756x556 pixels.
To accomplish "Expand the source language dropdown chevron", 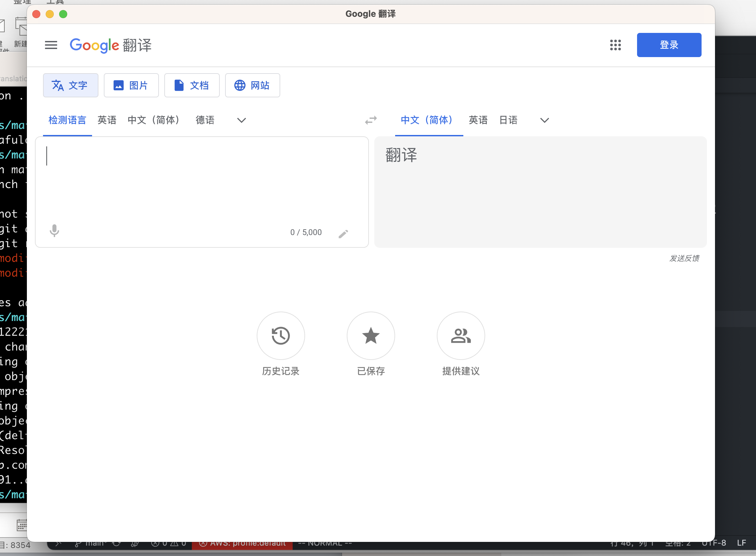I will tap(242, 120).
